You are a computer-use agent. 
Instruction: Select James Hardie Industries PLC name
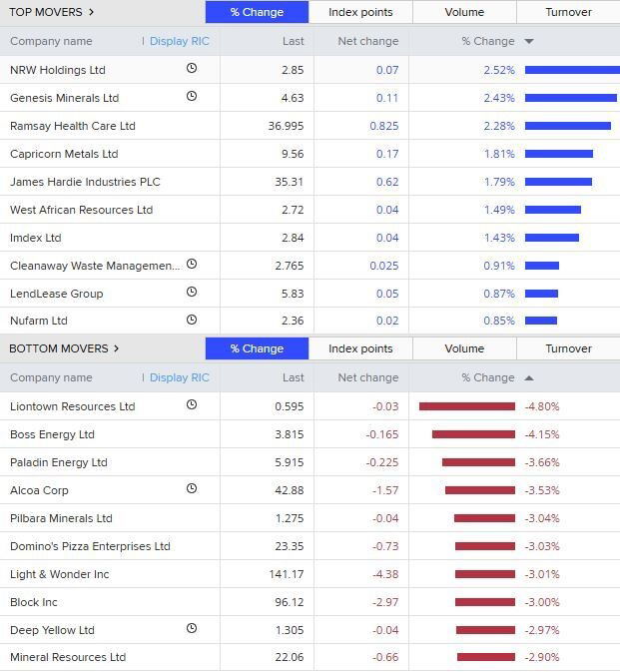tap(85, 182)
